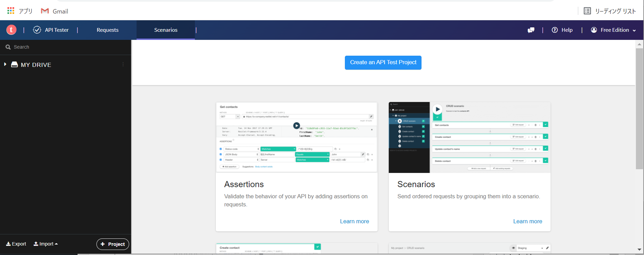
Task: Click the Scenarios card heading
Action: pos(416,184)
